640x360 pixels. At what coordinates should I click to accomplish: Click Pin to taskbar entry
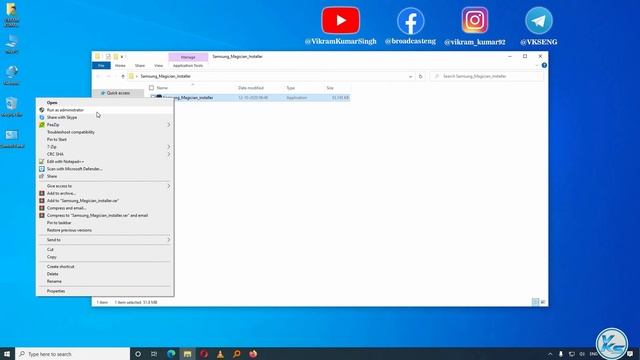59,222
